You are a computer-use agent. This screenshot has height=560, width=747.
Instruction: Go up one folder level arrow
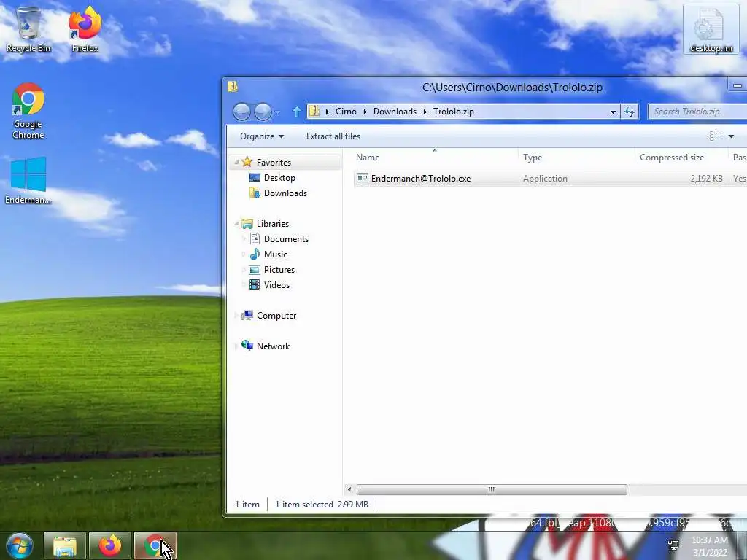click(x=296, y=112)
